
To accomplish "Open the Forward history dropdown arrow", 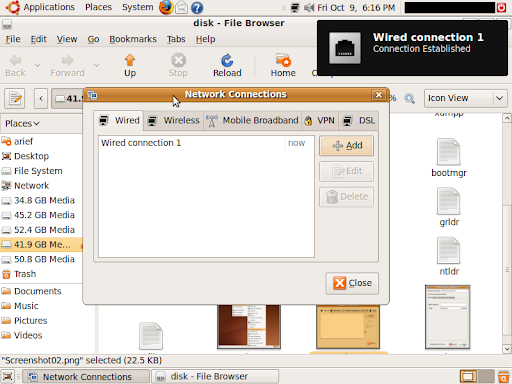I will (x=96, y=65).
